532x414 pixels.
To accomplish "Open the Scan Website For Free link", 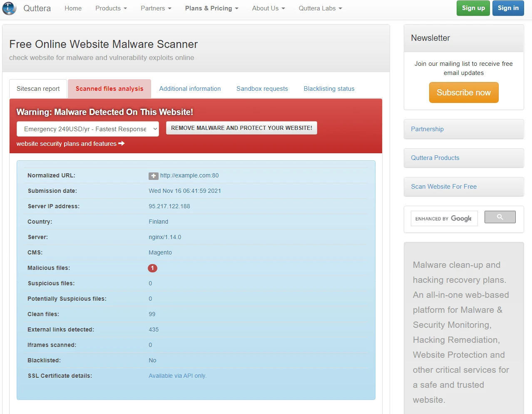I will point(444,187).
